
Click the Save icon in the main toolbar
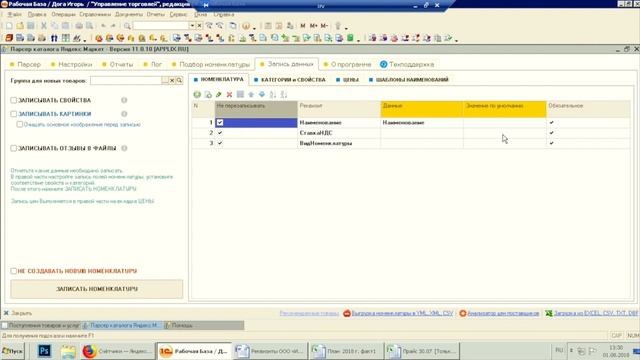(31, 26)
